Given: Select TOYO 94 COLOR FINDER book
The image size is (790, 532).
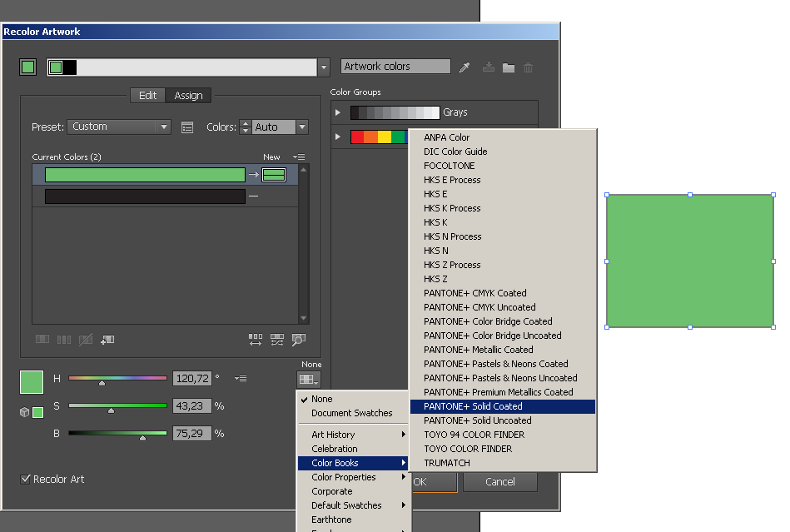Looking at the screenshot, I should point(503,435).
